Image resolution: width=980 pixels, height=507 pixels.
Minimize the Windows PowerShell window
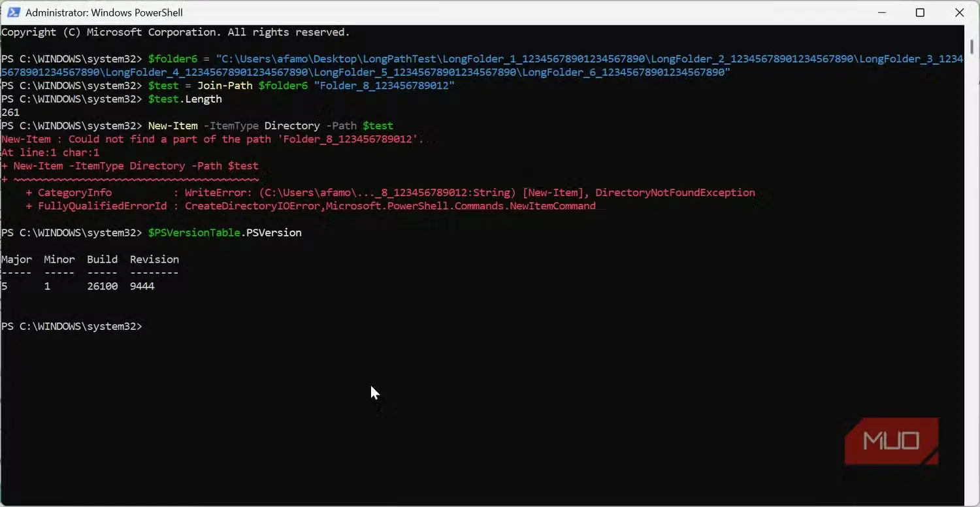pos(881,12)
